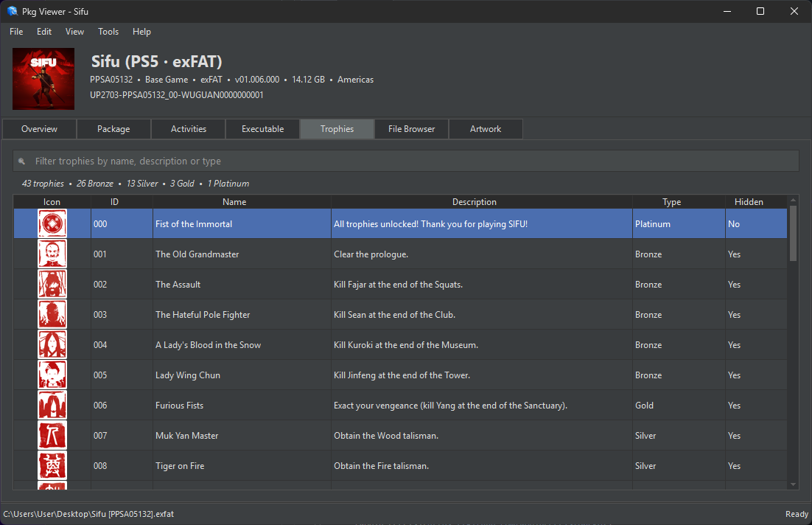Screen dimensions: 812x525
Task: Select the Trophies tab
Action: click(337, 129)
